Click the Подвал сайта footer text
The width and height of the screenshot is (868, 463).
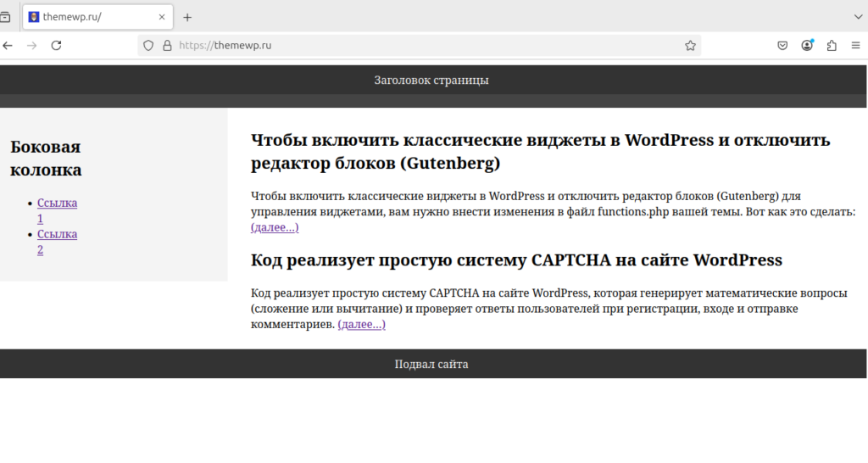(x=431, y=364)
